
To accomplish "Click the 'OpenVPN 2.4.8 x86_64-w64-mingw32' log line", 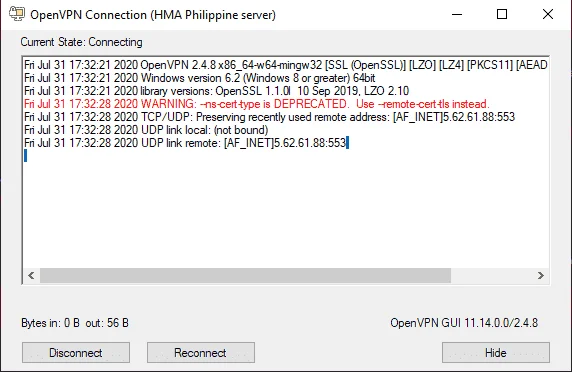I will (286, 65).
